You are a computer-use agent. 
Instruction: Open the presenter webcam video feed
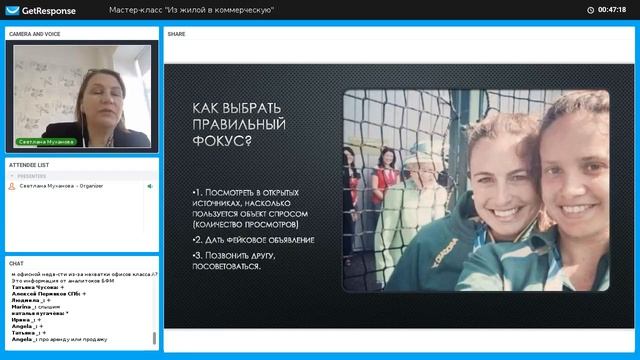tap(82, 96)
